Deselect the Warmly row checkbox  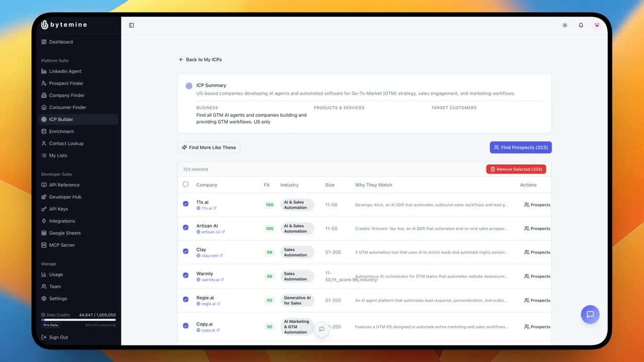(186, 276)
